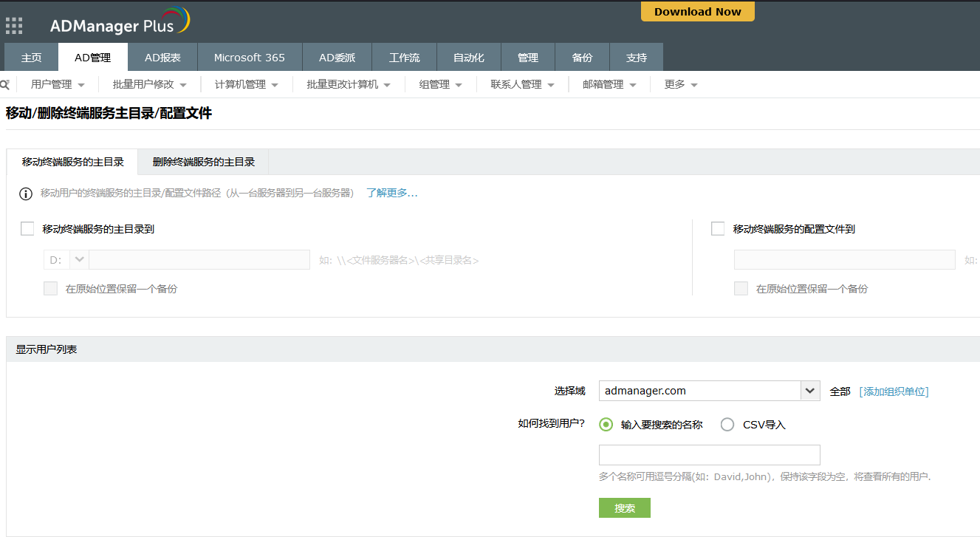Switch to the AD报表 tab
Image resolution: width=980 pixels, height=537 pixels.
162,58
